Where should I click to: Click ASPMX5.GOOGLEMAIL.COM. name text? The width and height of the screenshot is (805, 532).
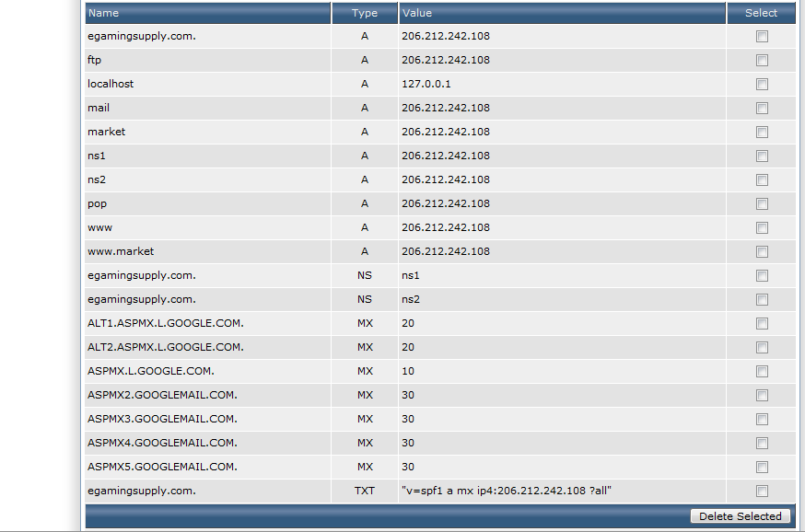coord(162,467)
